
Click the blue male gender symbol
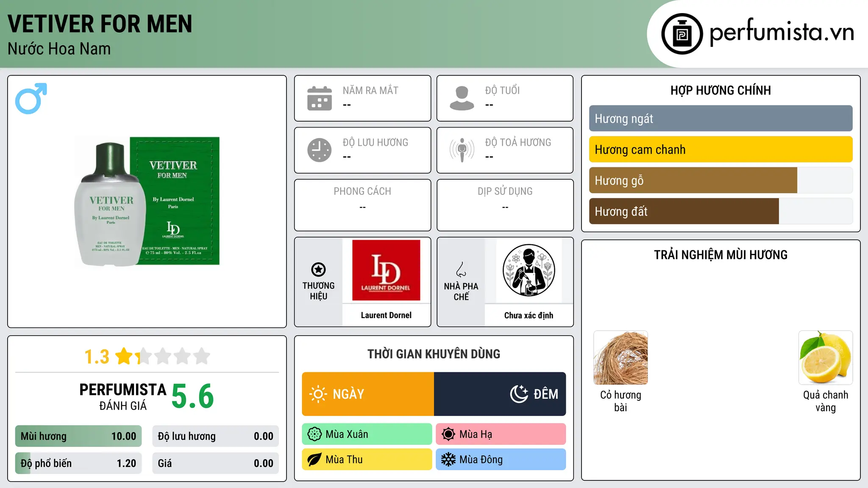(x=31, y=98)
